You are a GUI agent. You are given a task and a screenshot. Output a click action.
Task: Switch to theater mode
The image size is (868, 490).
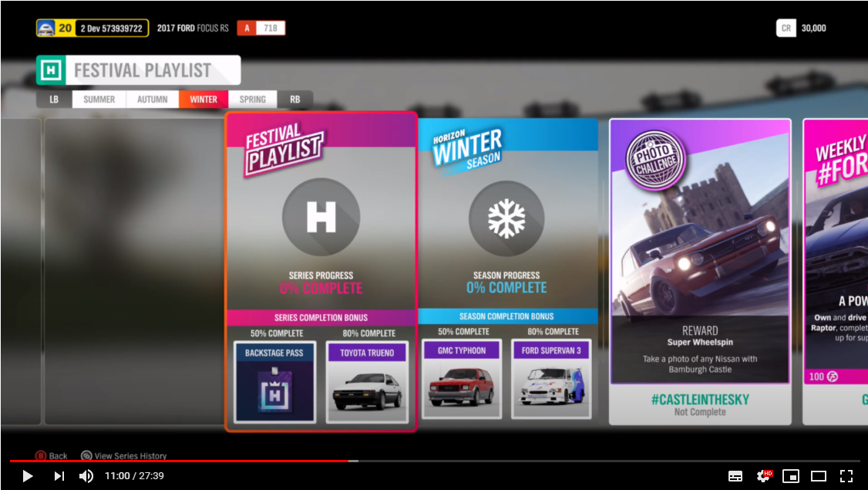tap(818, 475)
